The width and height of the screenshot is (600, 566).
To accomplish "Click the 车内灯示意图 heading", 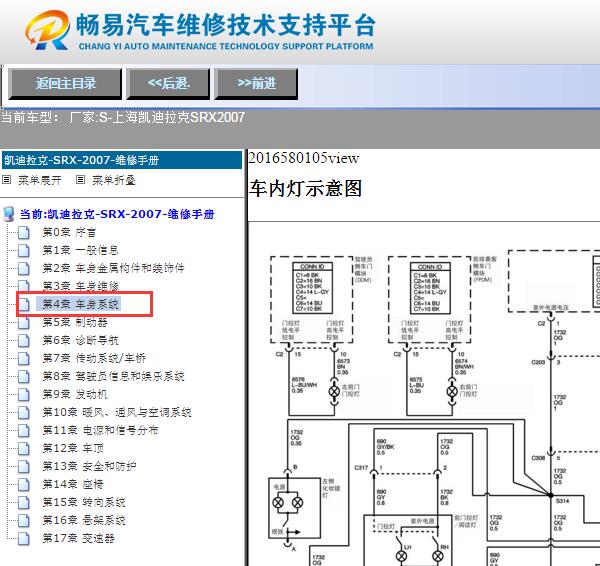I will click(305, 189).
